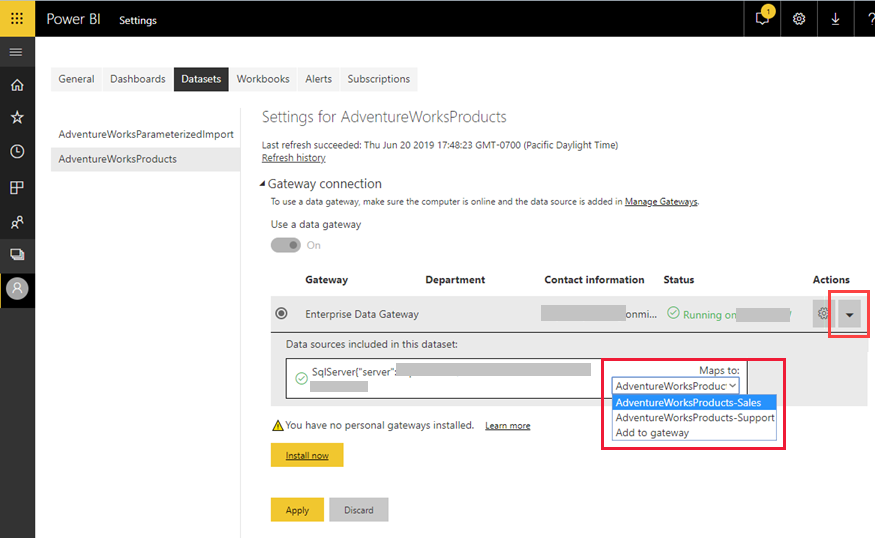
Task: Switch to the General tab
Action: (76, 79)
